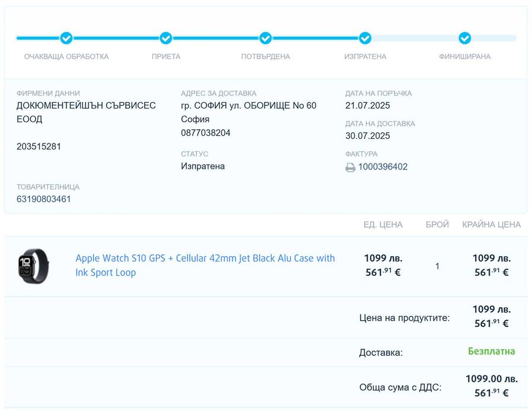Click the pending processing step checkmark
The image size is (532, 415).
[66, 38]
